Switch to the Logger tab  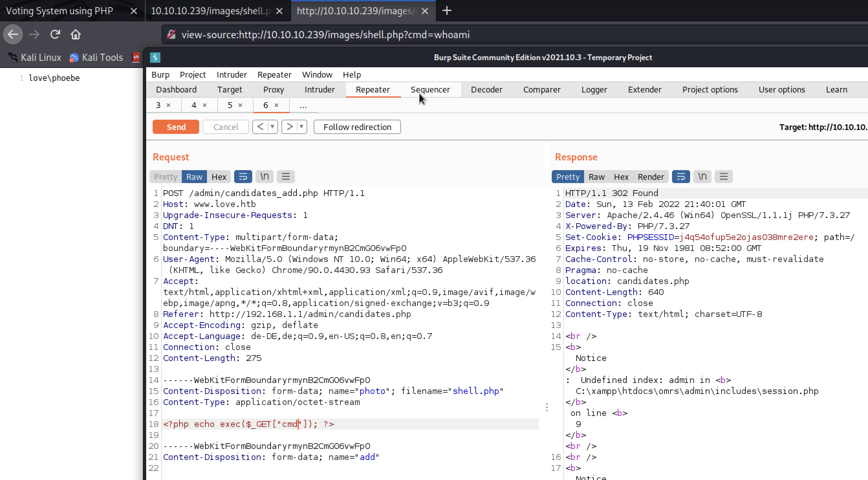pos(594,90)
